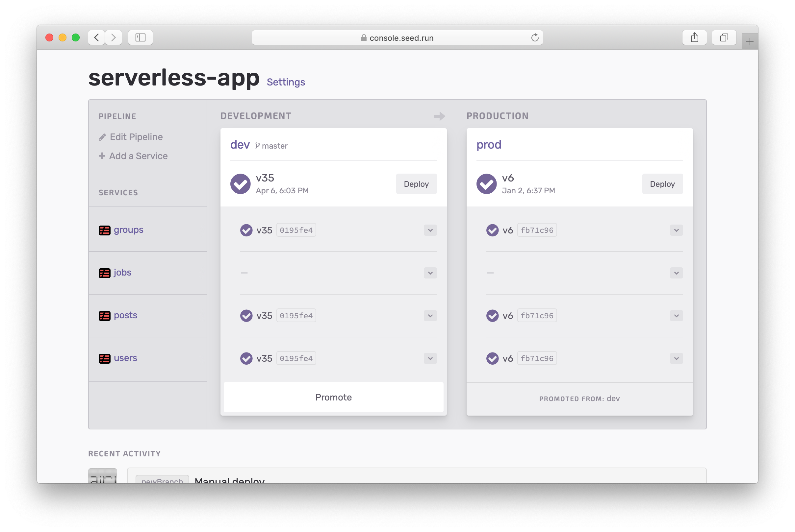Click the Promote button in dev stage
This screenshot has width=795, height=532.
[x=333, y=397]
